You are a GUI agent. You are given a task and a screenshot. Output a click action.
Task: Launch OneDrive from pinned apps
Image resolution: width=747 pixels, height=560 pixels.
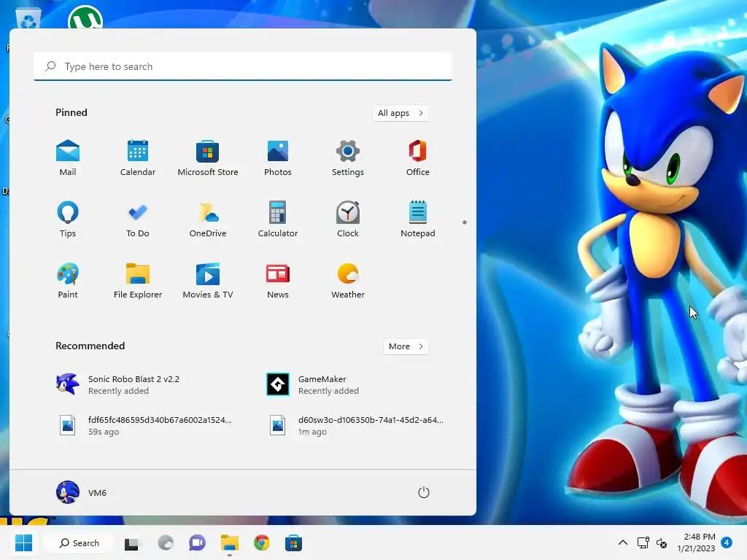click(208, 219)
